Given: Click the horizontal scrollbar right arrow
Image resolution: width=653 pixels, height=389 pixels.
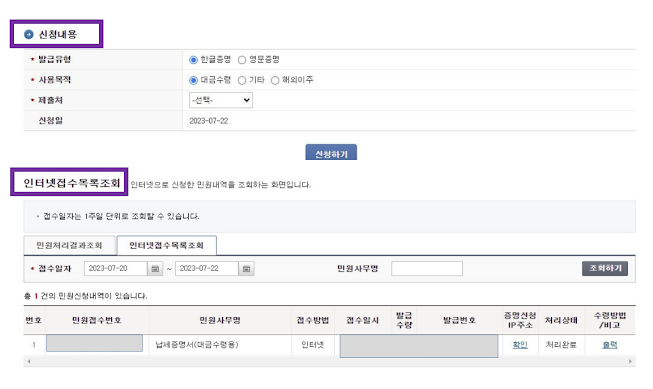Looking at the screenshot, I should pyautogui.click(x=631, y=361).
